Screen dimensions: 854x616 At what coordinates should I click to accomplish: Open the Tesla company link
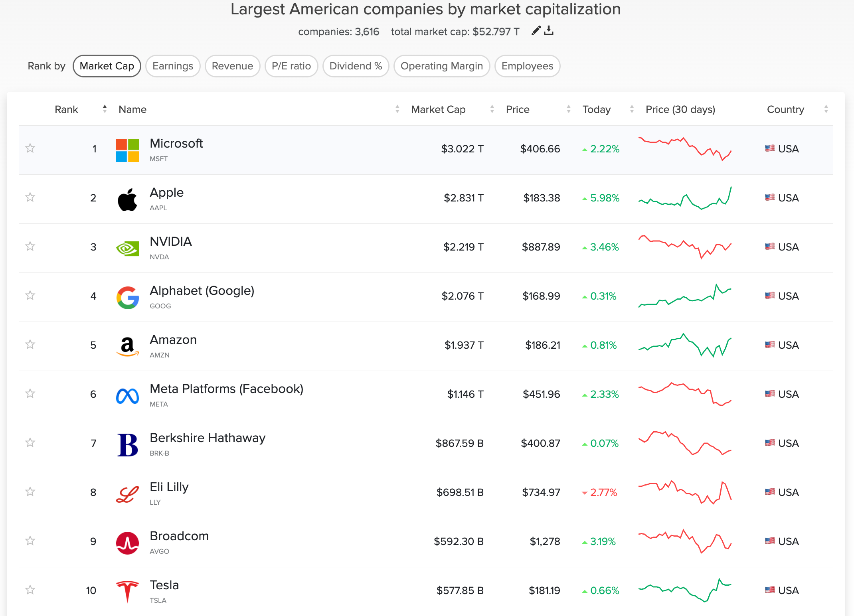point(164,585)
